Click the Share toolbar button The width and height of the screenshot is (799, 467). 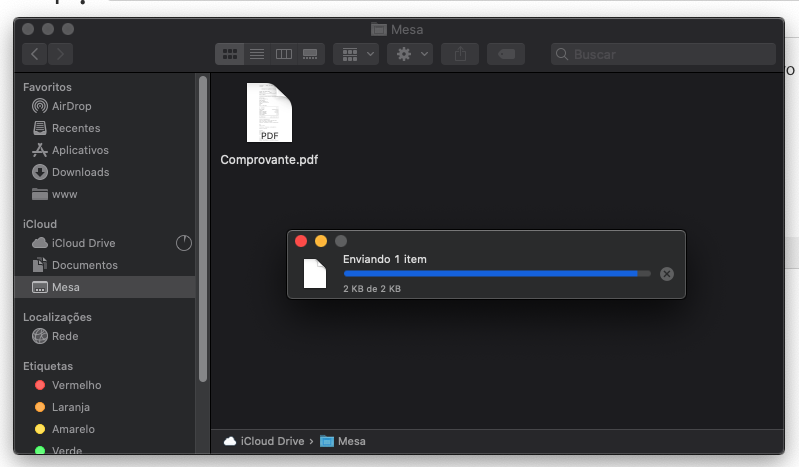pos(460,54)
